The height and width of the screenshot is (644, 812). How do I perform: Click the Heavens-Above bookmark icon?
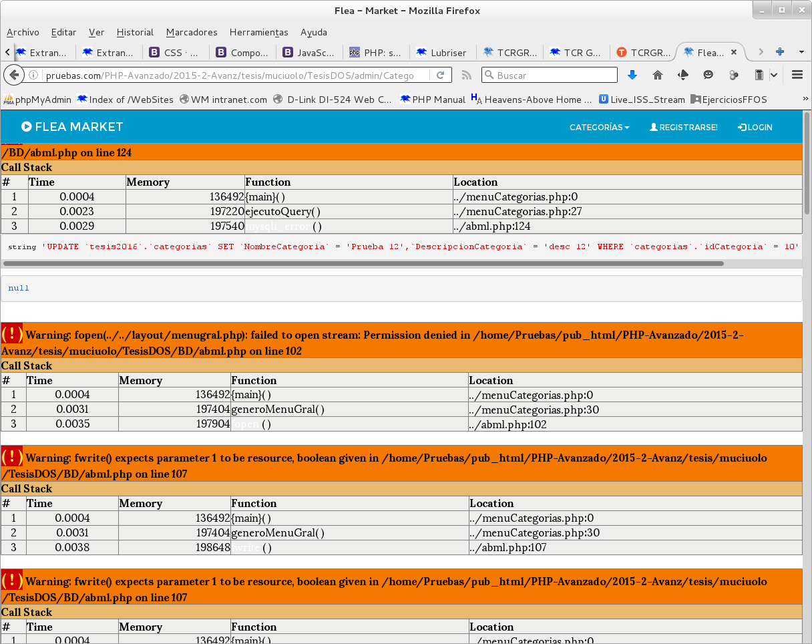click(x=476, y=100)
